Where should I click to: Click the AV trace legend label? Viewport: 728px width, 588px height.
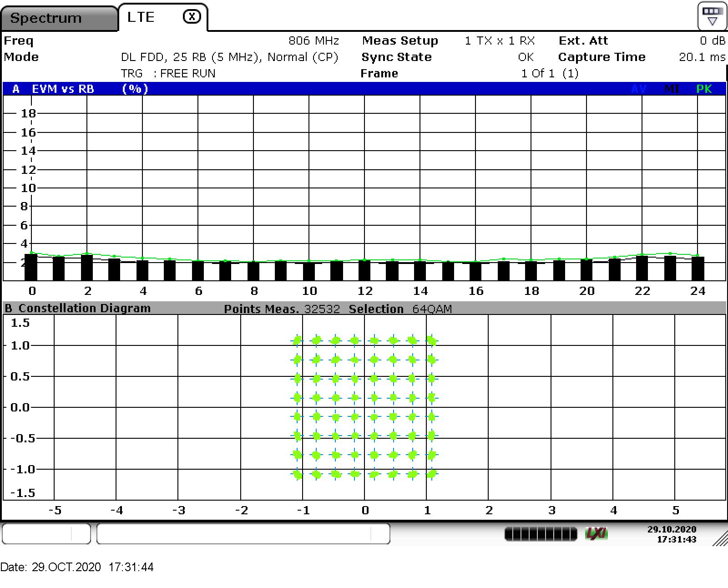[x=639, y=89]
